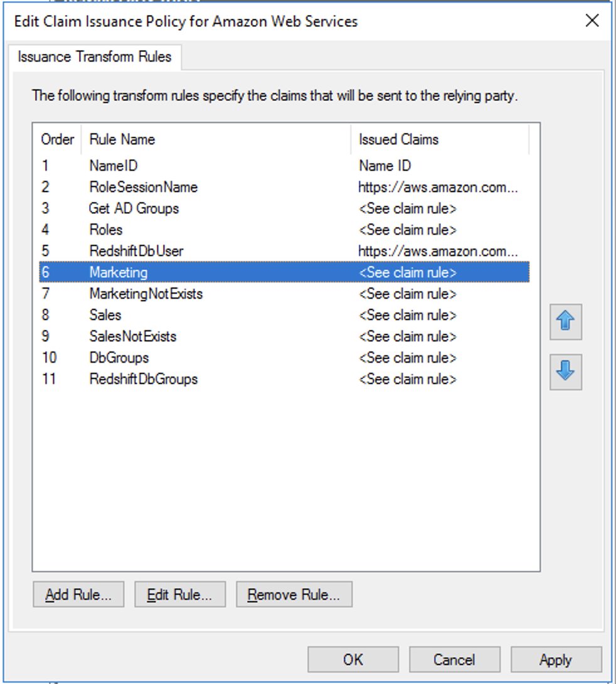Click the issued claim URL for RoleSessionName
This screenshot has height=684, width=616.
438,187
